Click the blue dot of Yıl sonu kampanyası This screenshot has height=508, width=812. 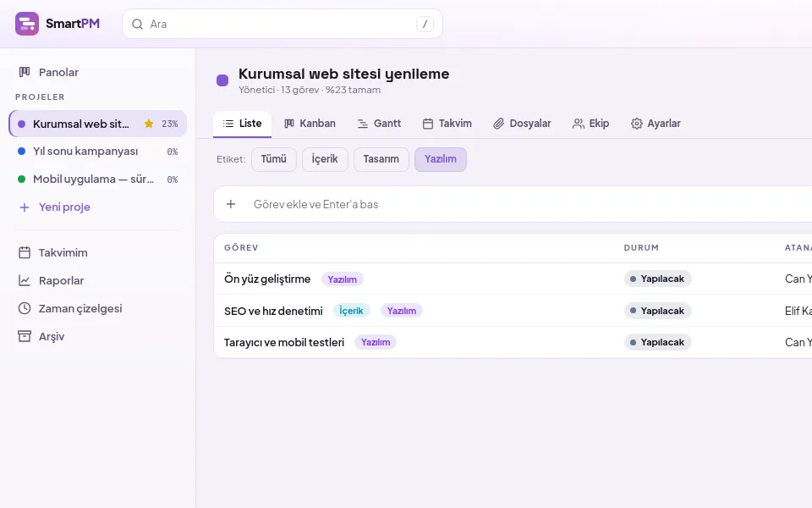21,152
